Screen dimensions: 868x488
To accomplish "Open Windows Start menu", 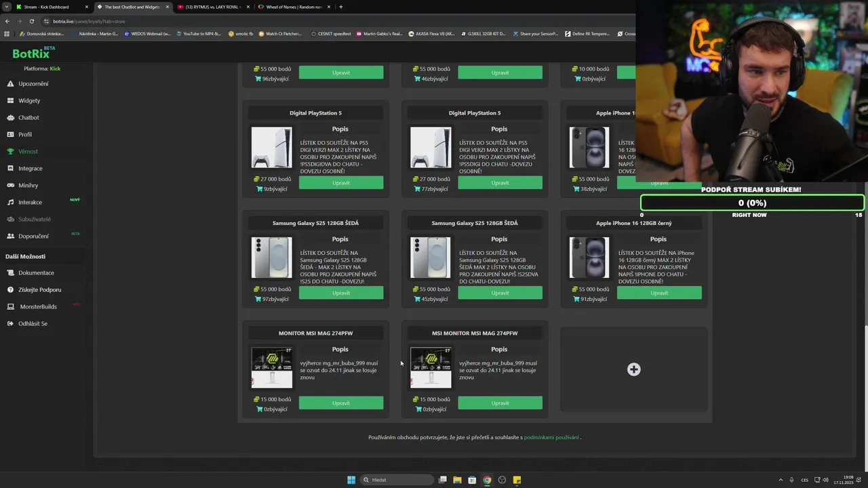I will [351, 480].
